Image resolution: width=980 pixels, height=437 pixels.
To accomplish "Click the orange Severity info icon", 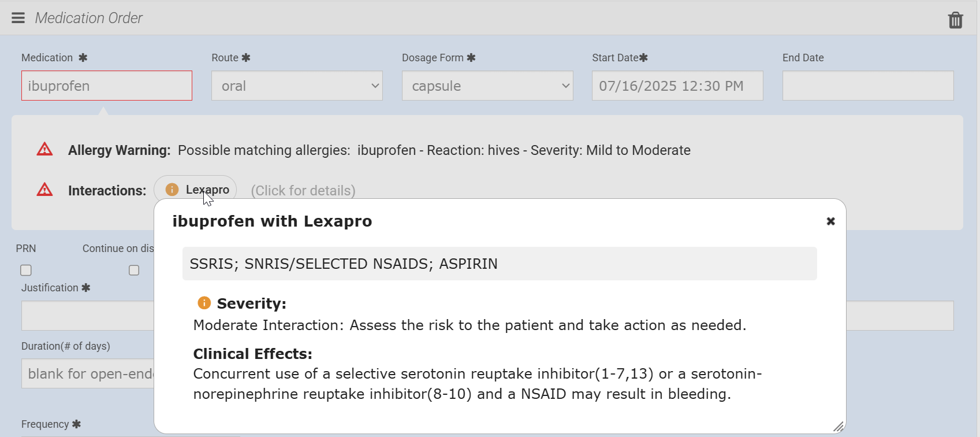I will pyautogui.click(x=204, y=303).
